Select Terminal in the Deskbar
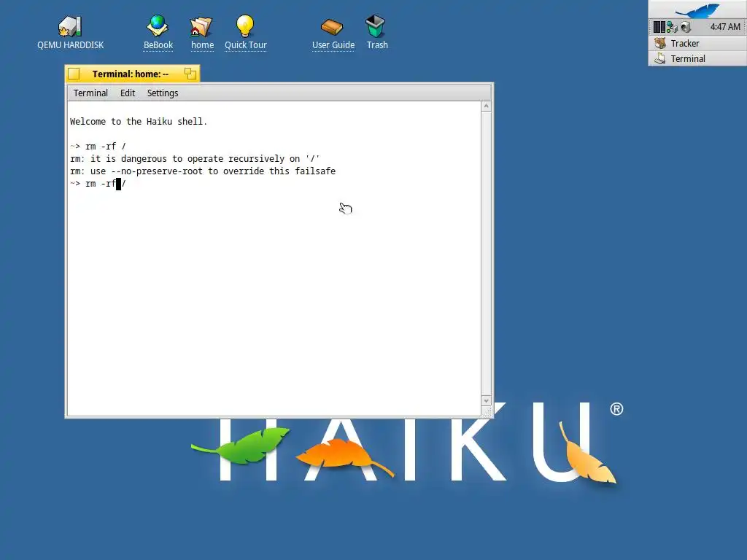747x560 pixels. click(697, 58)
